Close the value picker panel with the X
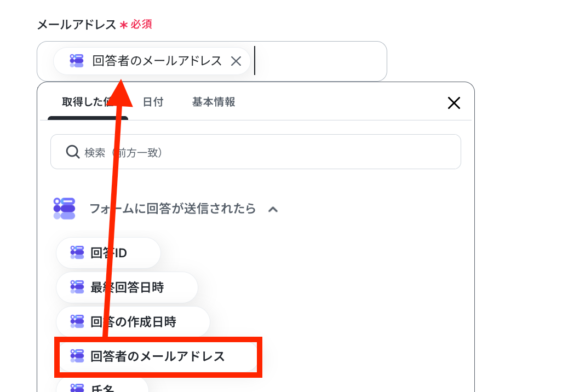The height and width of the screenshot is (392, 574). [454, 103]
